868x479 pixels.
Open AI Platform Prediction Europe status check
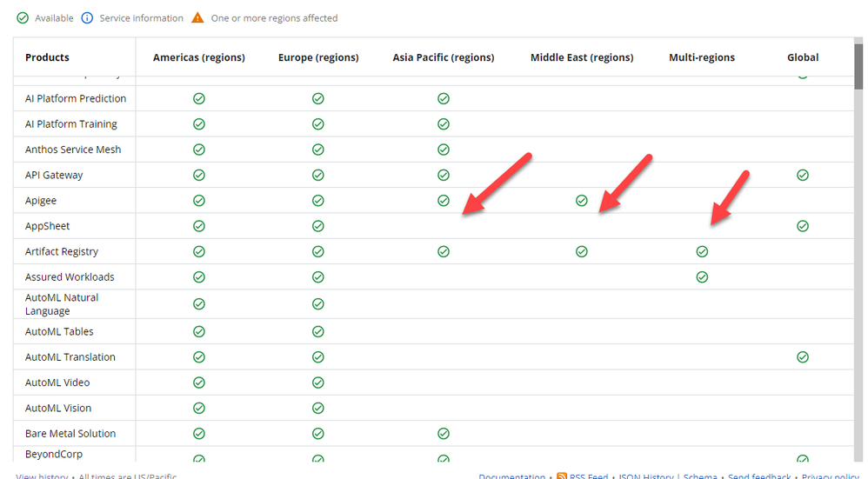click(317, 98)
